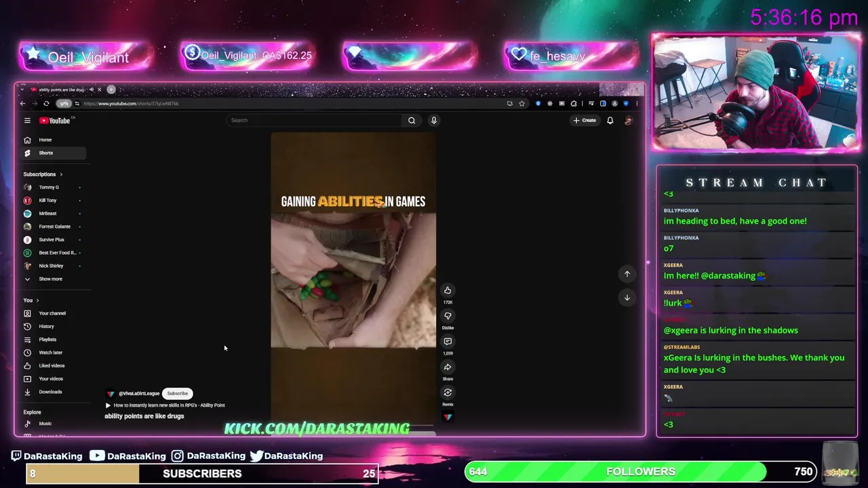Image resolution: width=868 pixels, height=488 pixels.
Task: Share the short
Action: 448,367
